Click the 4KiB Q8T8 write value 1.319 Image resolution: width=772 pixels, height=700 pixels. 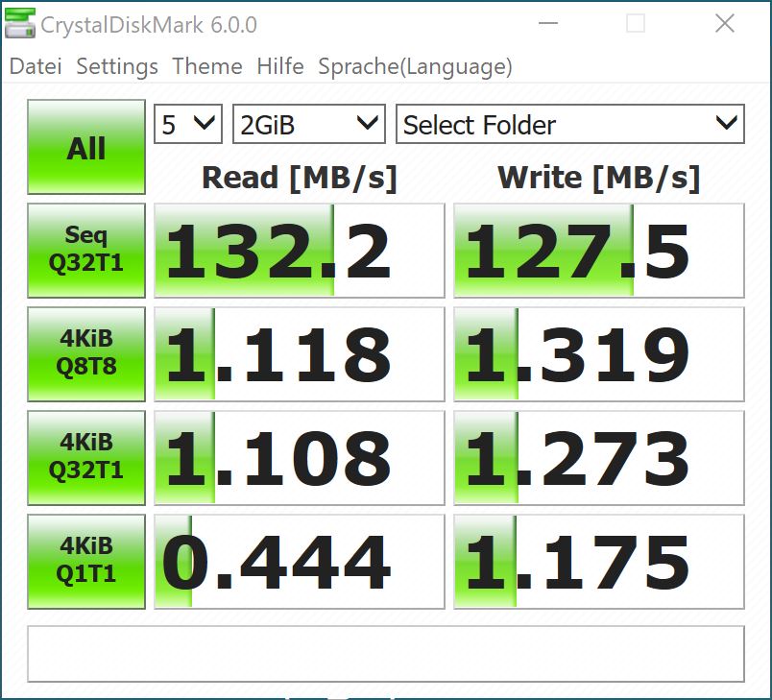(x=599, y=354)
